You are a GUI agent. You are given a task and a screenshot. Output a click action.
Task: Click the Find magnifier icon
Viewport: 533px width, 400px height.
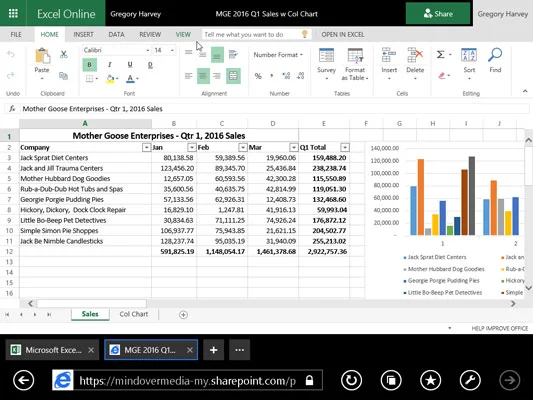click(x=495, y=55)
